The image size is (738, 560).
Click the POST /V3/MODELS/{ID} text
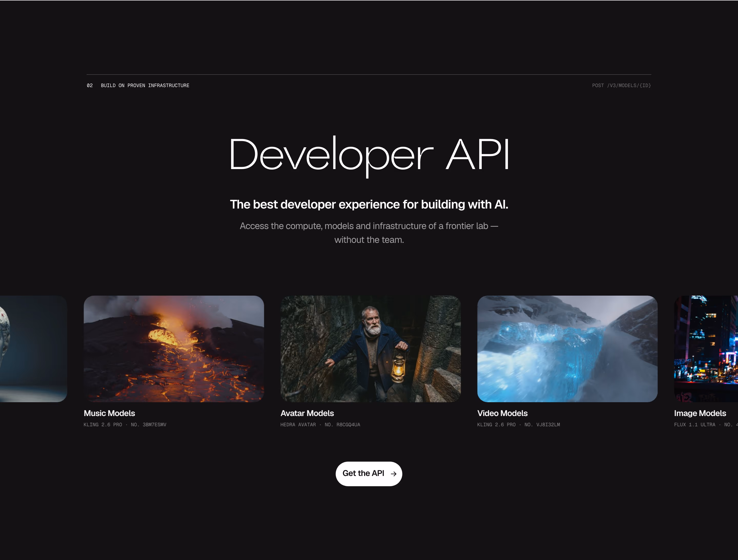click(x=622, y=85)
